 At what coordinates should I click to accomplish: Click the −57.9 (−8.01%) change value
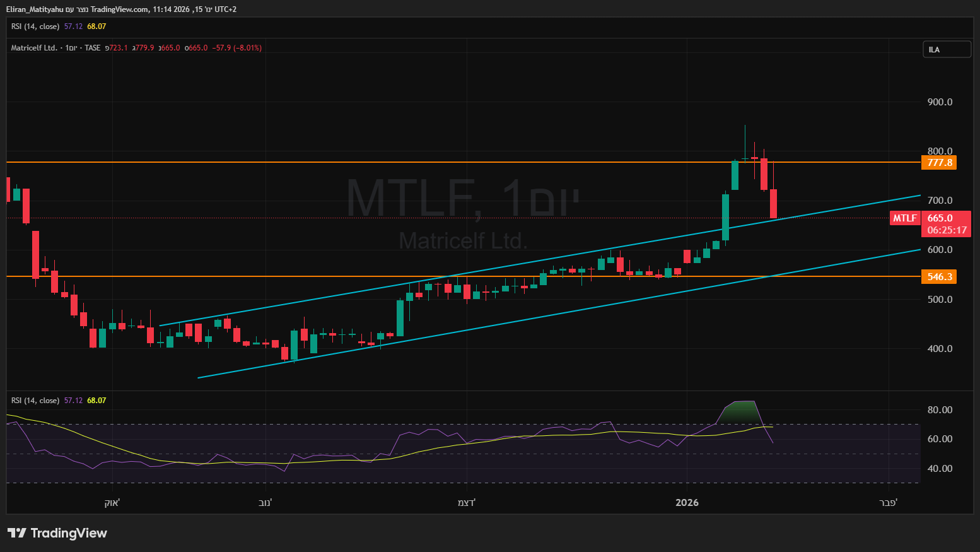tap(237, 48)
